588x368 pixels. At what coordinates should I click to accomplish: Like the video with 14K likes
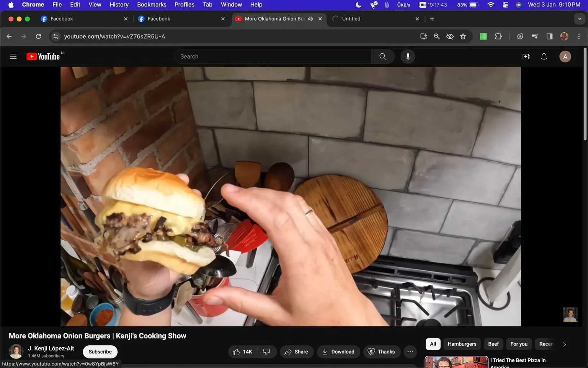point(243,352)
